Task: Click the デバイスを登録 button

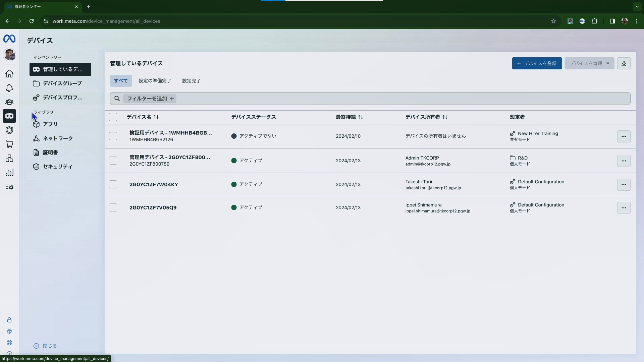Action: pyautogui.click(x=537, y=63)
